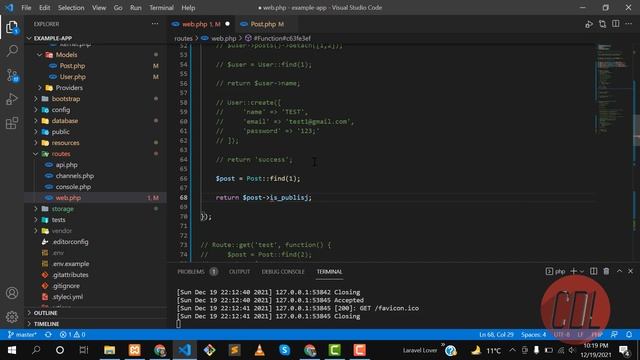Open the Extensions view
This screenshot has width=640, height=360.
12,123
